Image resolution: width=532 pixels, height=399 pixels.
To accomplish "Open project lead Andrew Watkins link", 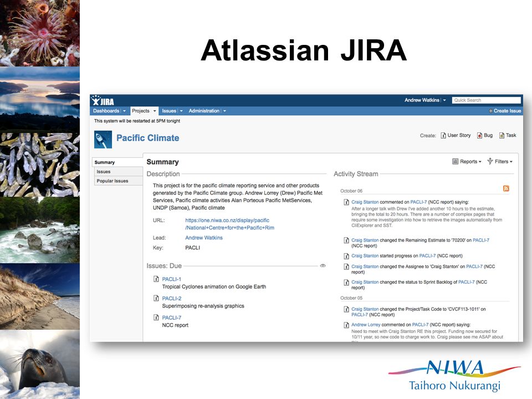I will click(204, 238).
